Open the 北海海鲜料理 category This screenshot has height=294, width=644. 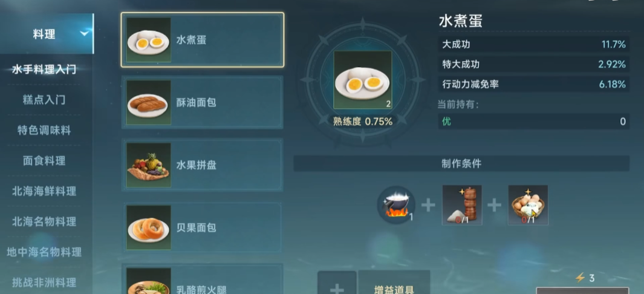coord(44,191)
